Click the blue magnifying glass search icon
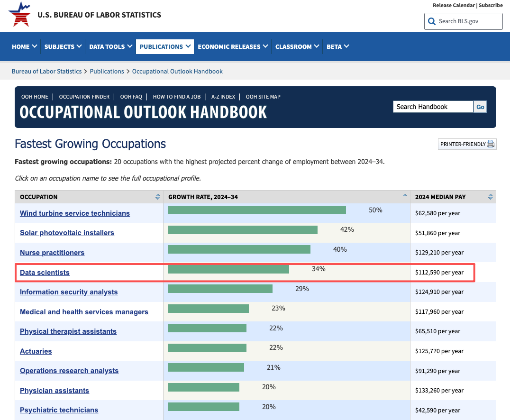Screen dimensions: 510x420 click(x=431, y=21)
